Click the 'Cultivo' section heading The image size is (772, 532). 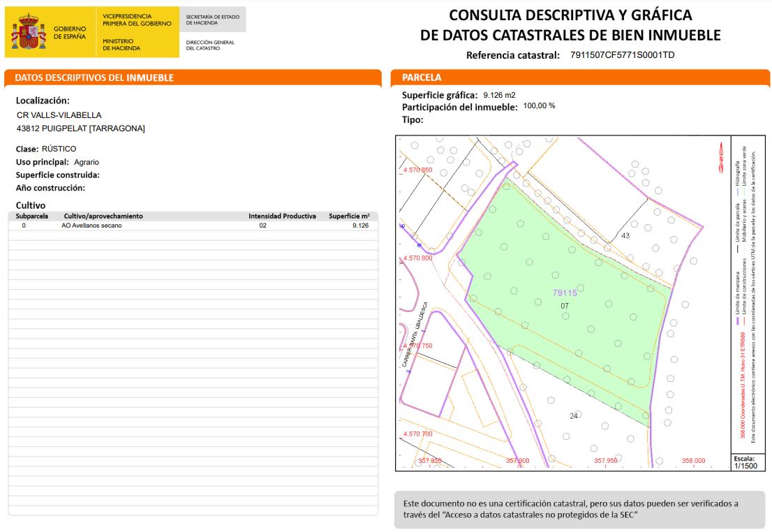(x=31, y=205)
